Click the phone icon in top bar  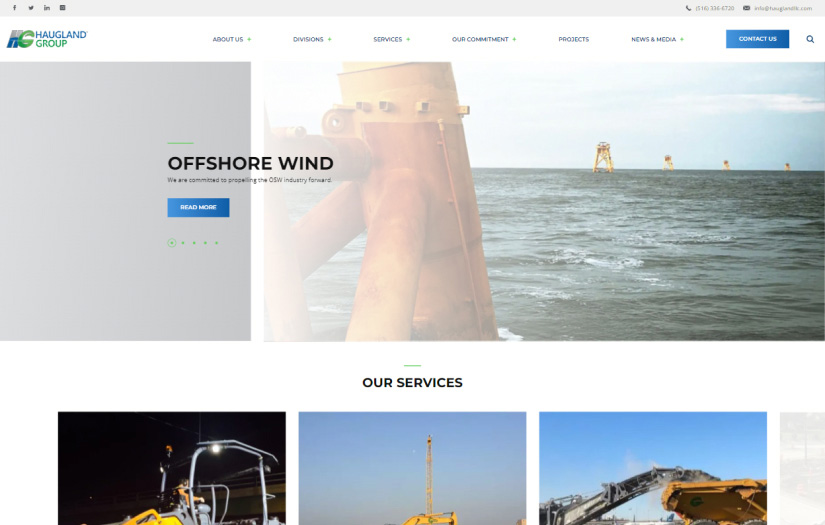pyautogui.click(x=688, y=8)
